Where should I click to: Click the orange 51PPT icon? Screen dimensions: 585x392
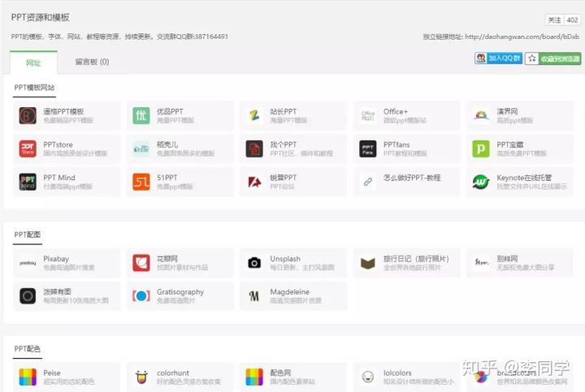141,182
